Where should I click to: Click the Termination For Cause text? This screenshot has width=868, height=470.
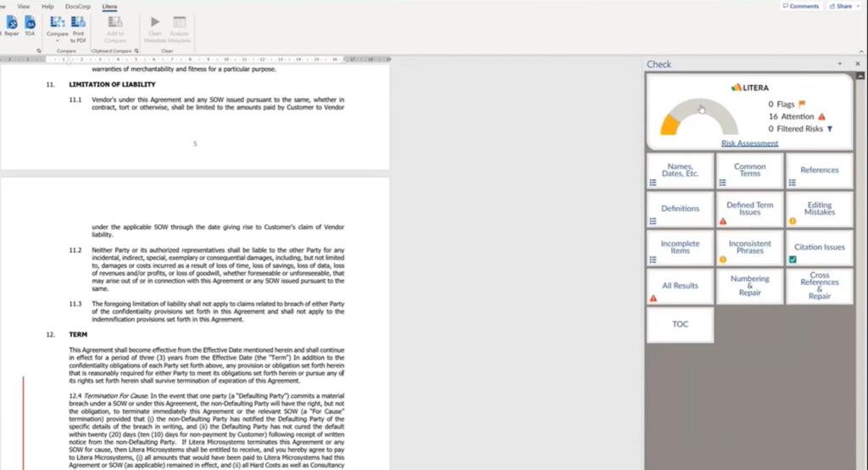(x=115, y=395)
